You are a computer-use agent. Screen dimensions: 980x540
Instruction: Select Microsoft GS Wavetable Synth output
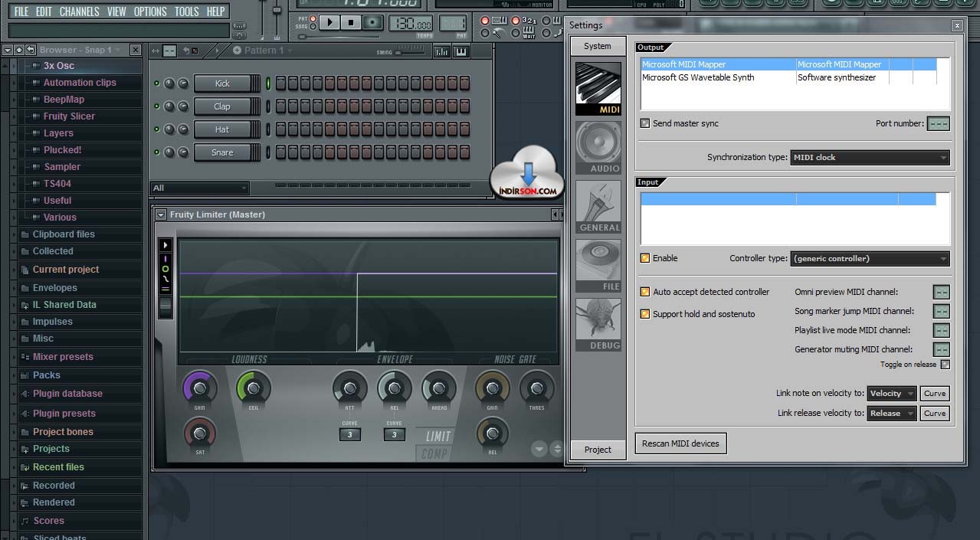click(788, 77)
